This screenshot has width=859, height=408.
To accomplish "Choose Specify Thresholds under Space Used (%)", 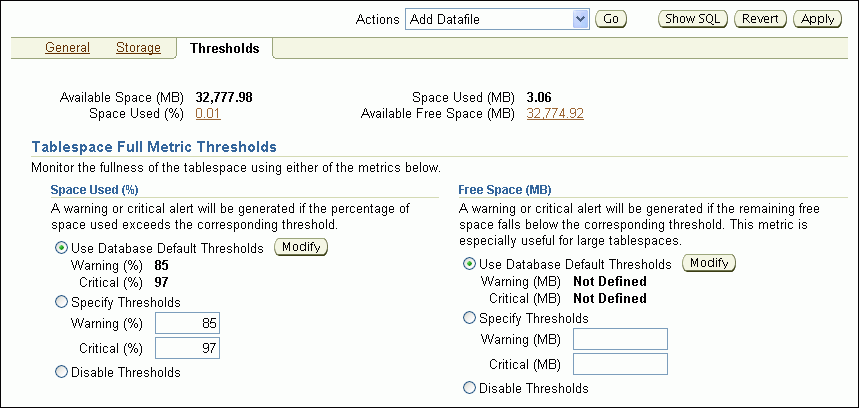I will click(x=62, y=302).
